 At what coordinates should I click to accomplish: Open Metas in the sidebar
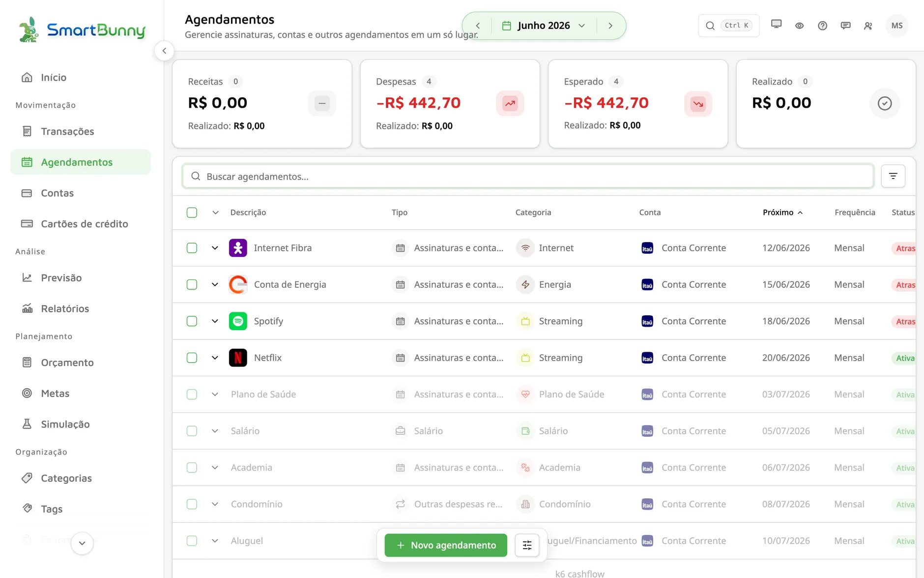tap(81, 393)
